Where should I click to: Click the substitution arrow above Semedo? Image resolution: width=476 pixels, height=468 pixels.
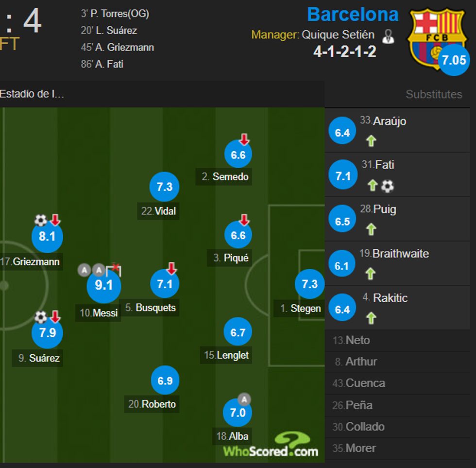(x=244, y=140)
